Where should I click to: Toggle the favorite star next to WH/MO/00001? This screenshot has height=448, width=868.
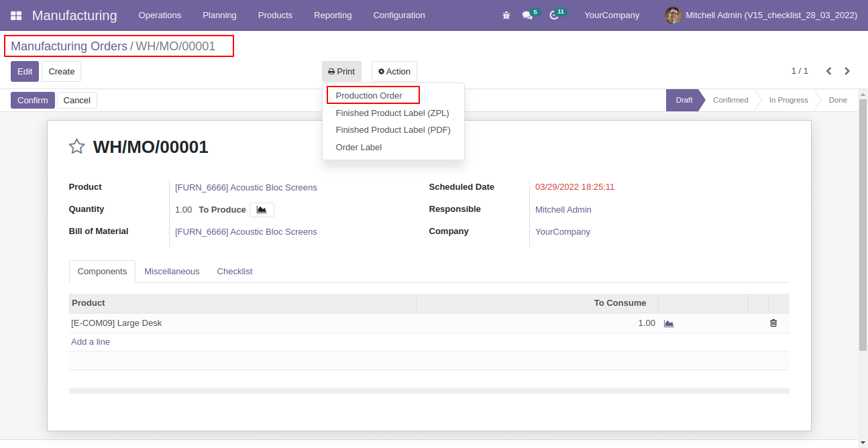click(x=77, y=147)
